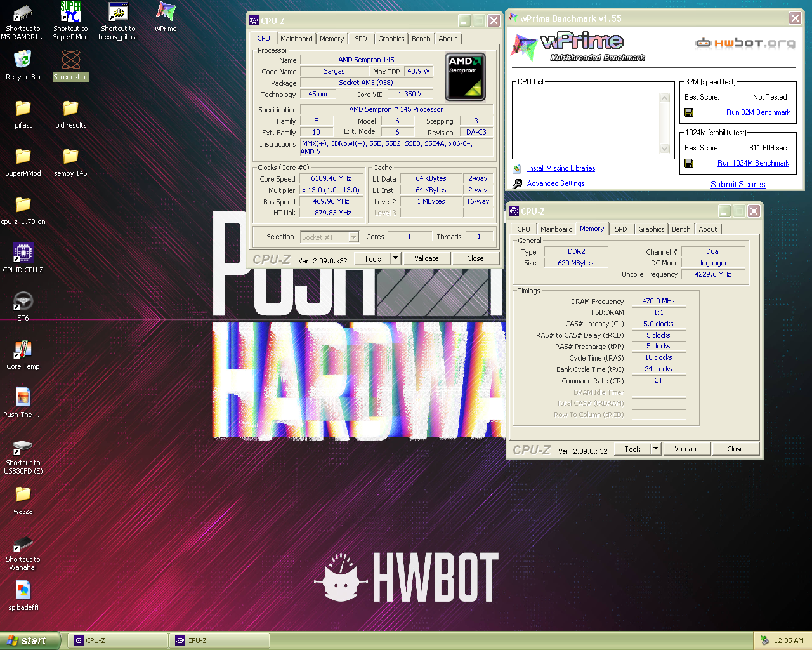Open the Shortcut to Wahaha! icon
The width and height of the screenshot is (812, 650).
23,543
